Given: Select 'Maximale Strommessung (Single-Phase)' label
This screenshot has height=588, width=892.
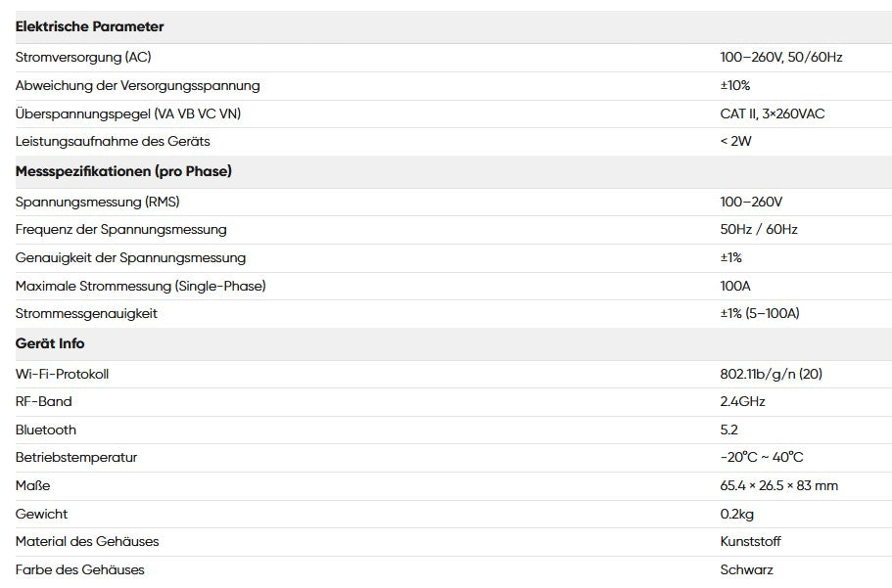Looking at the screenshot, I should point(141,287).
